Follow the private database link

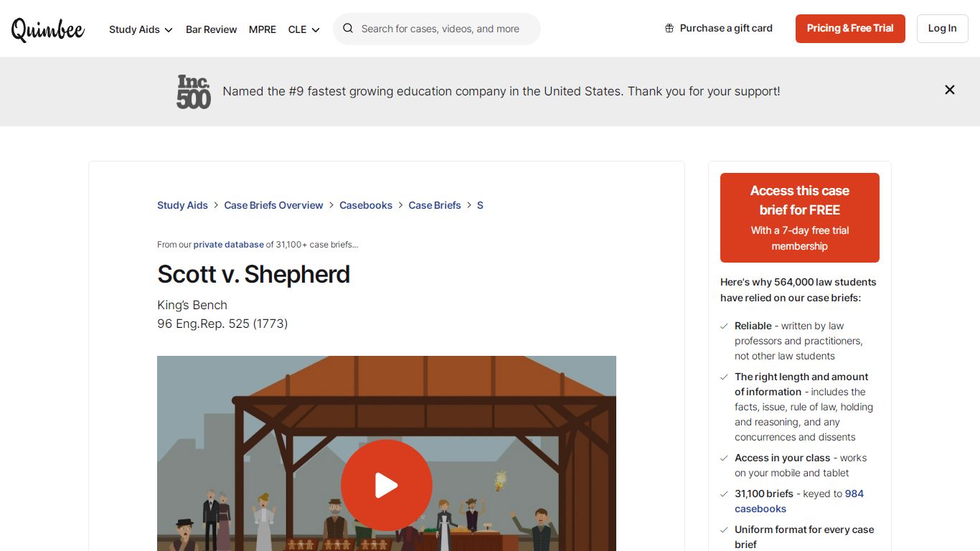pos(228,245)
